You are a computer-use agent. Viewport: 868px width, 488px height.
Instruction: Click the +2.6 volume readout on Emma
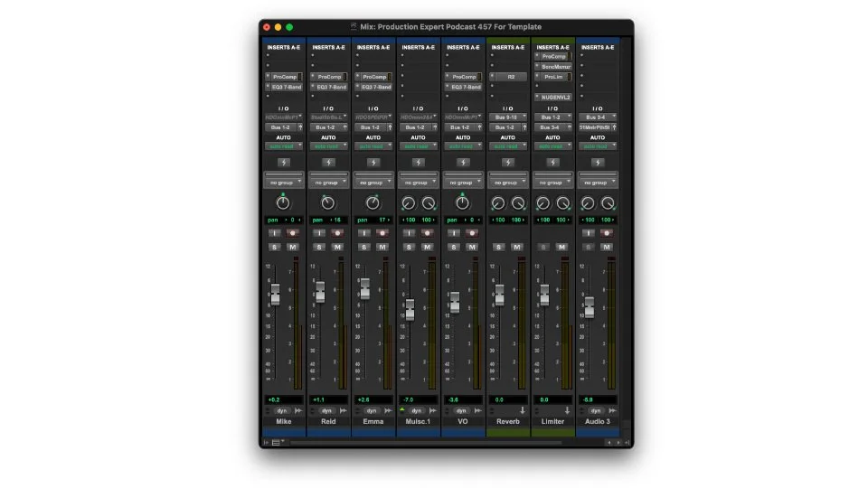point(373,399)
